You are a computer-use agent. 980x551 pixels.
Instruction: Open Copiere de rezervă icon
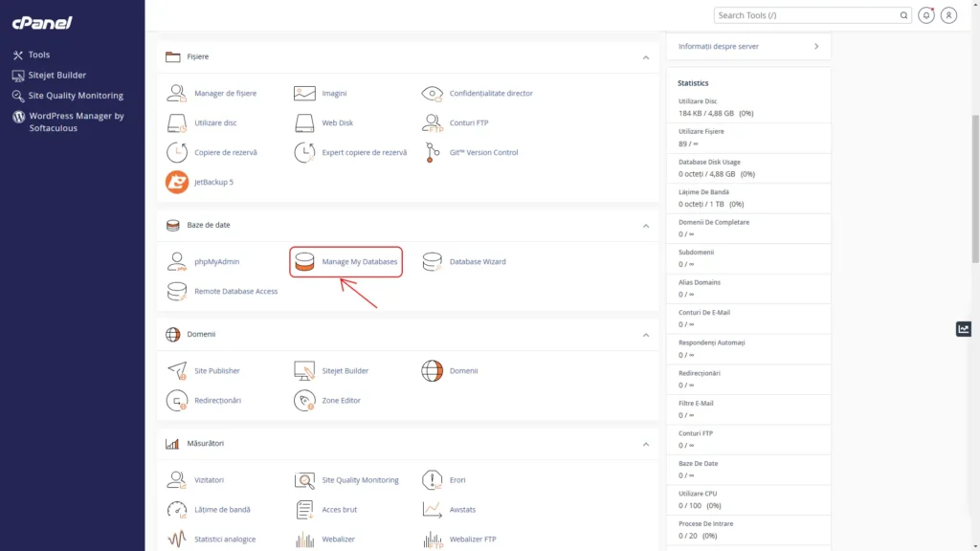[x=177, y=152]
